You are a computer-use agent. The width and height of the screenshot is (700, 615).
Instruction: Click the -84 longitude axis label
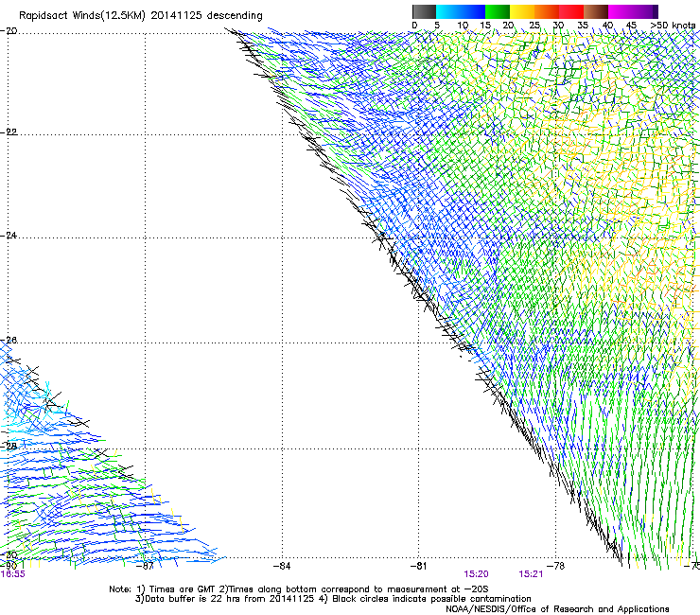(x=282, y=566)
